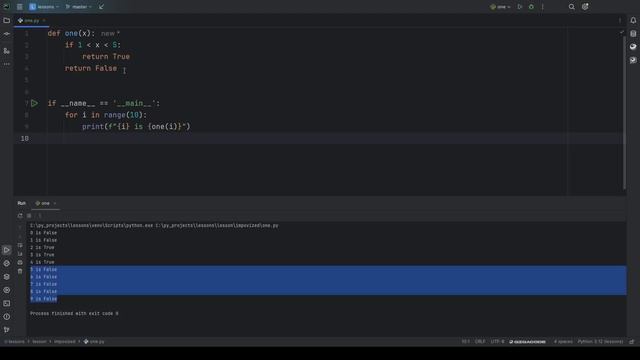Screen dimensions: 640x360
Task: Click '0 is False' console output line
Action: pos(43,233)
